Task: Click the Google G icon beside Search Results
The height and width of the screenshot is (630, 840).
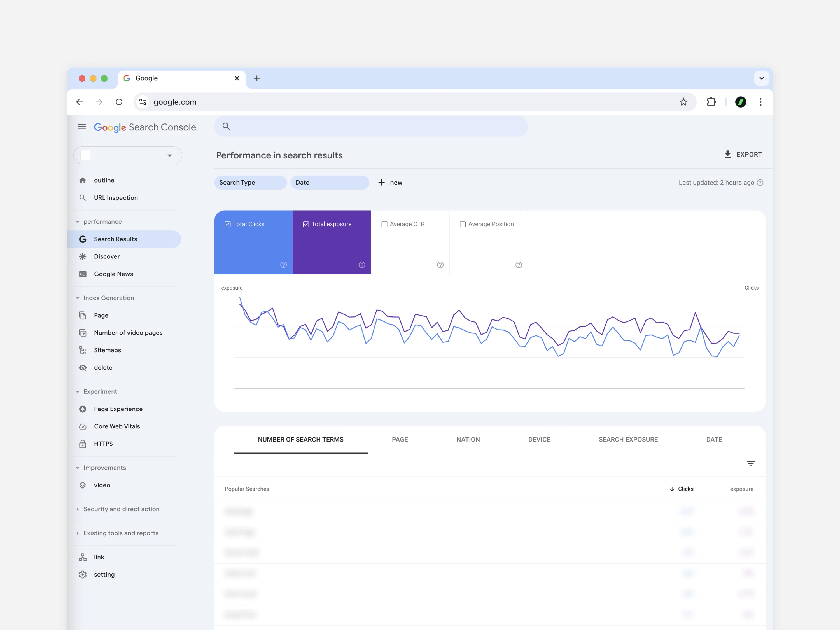Action: pyautogui.click(x=83, y=239)
